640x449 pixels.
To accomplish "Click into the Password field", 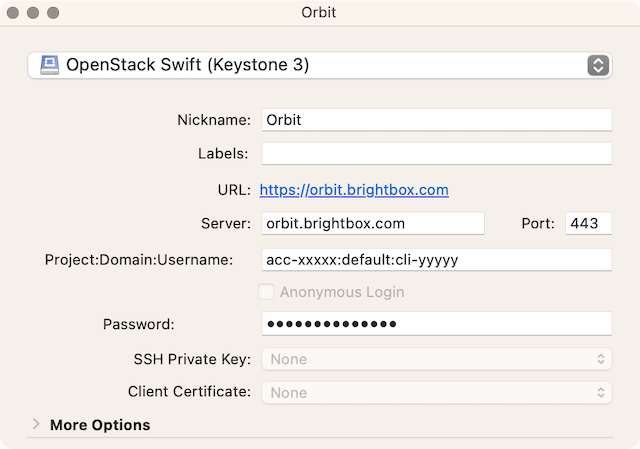I will pyautogui.click(x=436, y=324).
